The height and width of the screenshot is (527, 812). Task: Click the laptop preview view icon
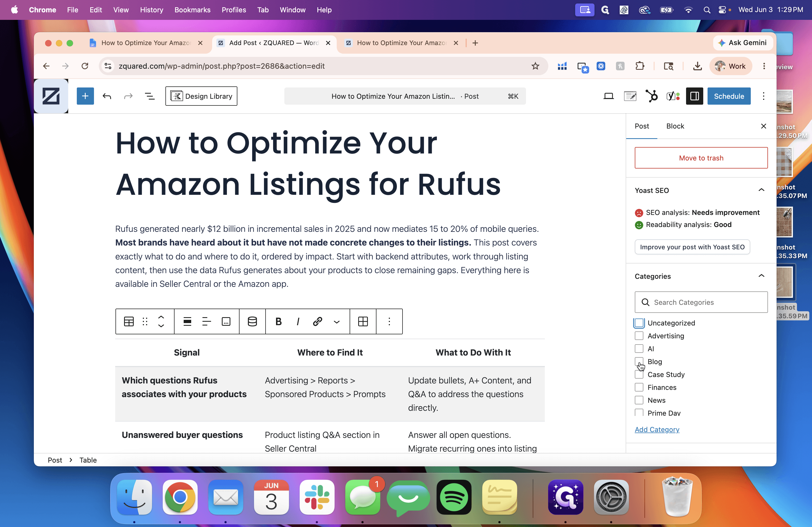point(608,96)
